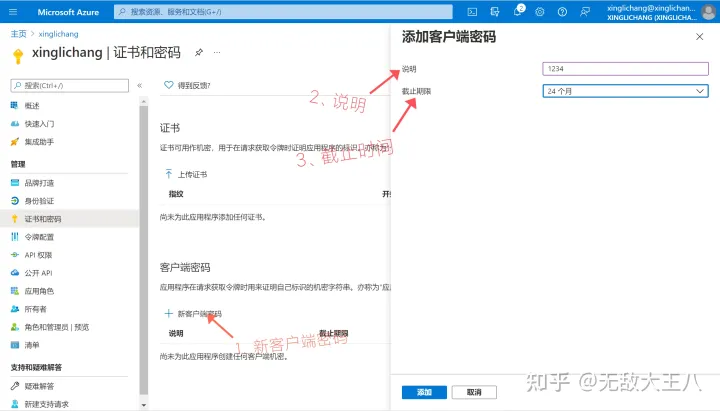Image resolution: width=720 pixels, height=411 pixels.
Task: Open API 权限 menu item
Action: tap(38, 255)
